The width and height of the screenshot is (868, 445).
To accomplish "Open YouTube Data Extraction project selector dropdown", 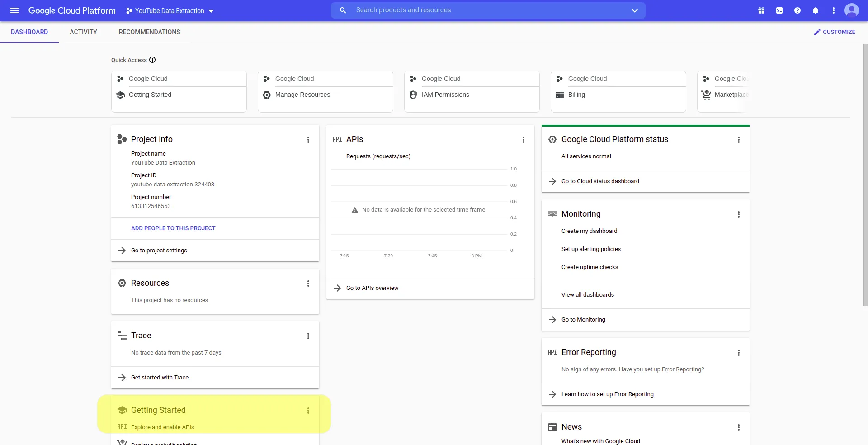I will click(170, 11).
